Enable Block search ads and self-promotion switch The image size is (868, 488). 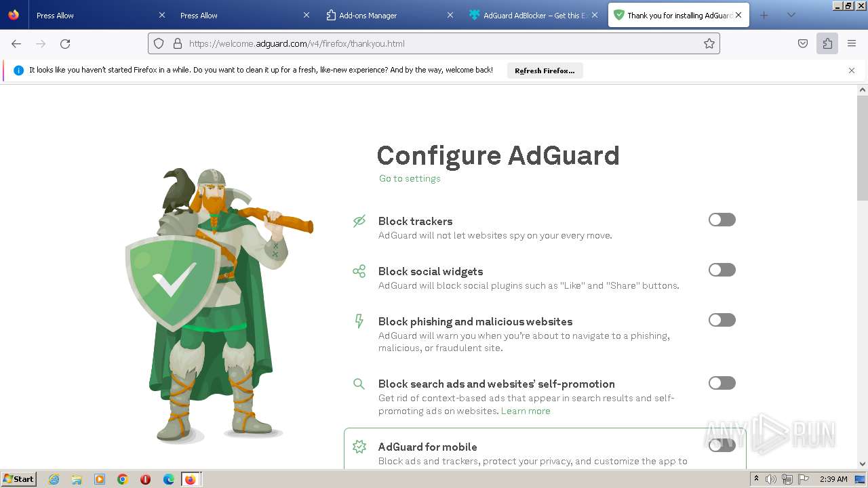[x=722, y=383]
